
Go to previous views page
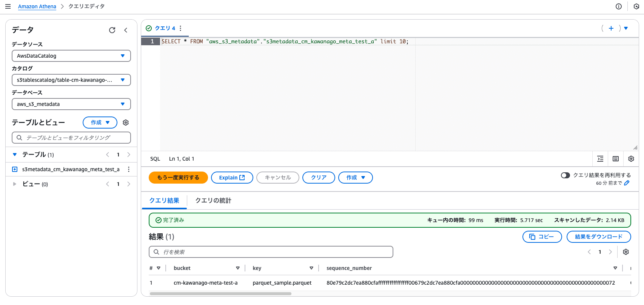point(108,184)
